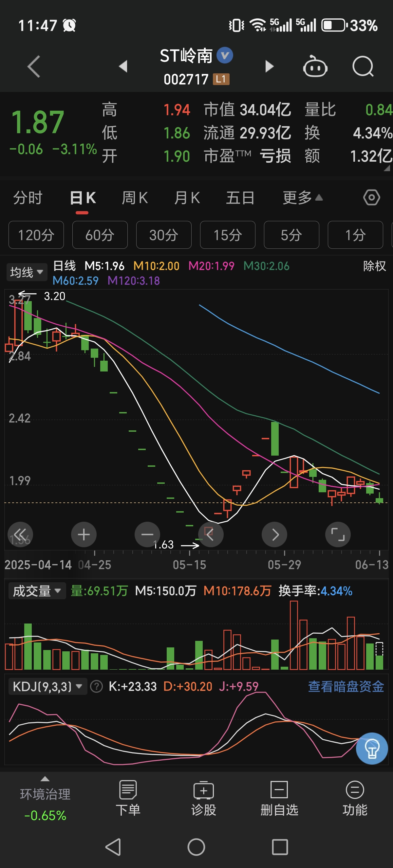Image resolution: width=393 pixels, height=868 pixels.
Task: Tap Android recent apps square
Action: [280, 847]
